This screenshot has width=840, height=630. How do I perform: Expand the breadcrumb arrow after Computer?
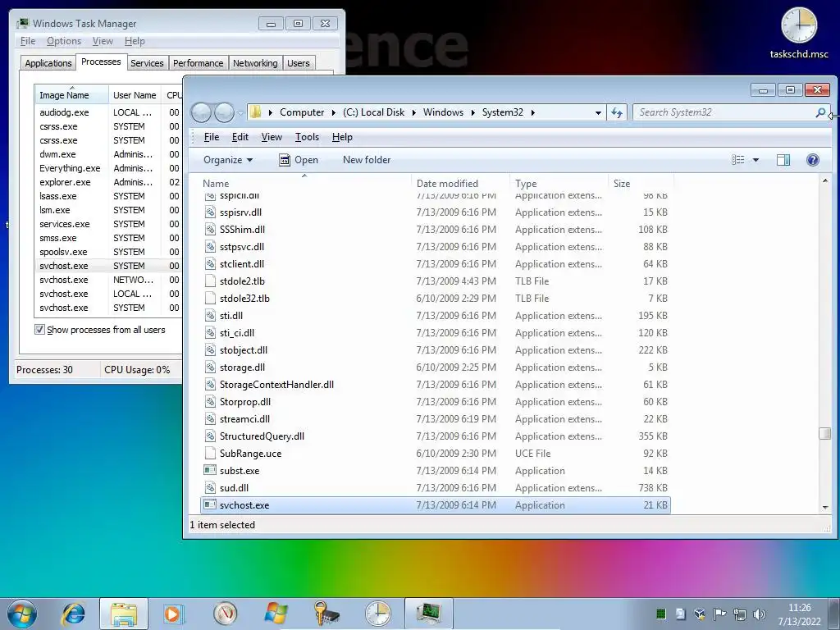click(334, 112)
